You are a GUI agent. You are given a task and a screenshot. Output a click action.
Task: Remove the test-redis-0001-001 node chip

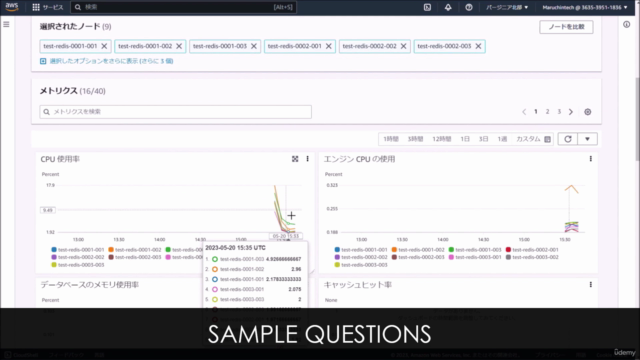pos(104,46)
